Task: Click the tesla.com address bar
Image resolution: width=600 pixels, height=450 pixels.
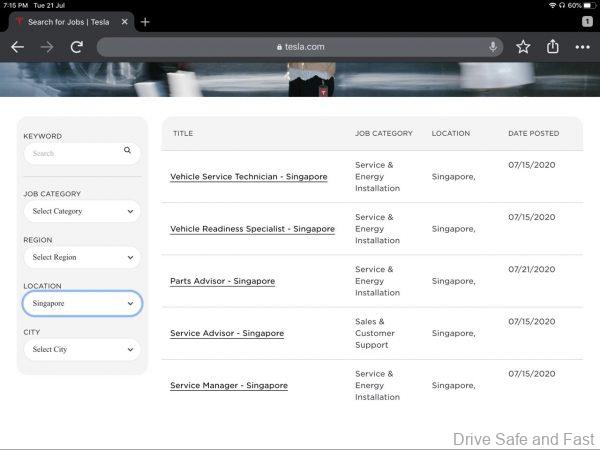Action: coord(300,47)
